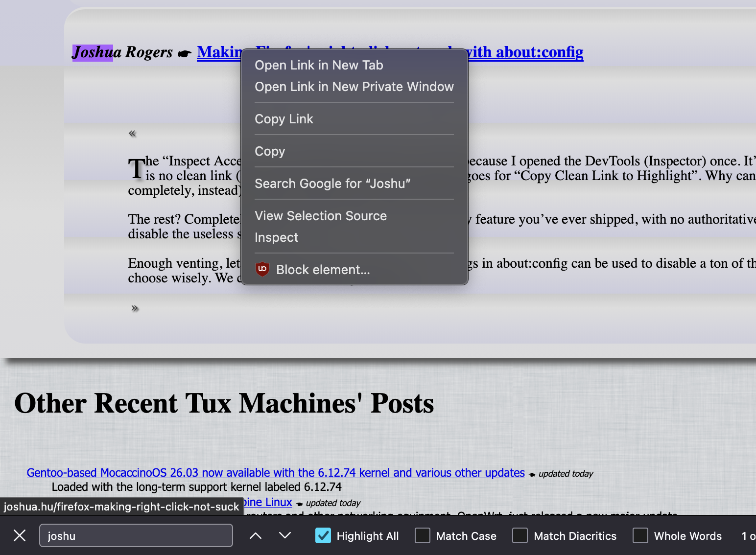This screenshot has height=555, width=756.
Task: Click Block element… menu entry
Action: [323, 270]
